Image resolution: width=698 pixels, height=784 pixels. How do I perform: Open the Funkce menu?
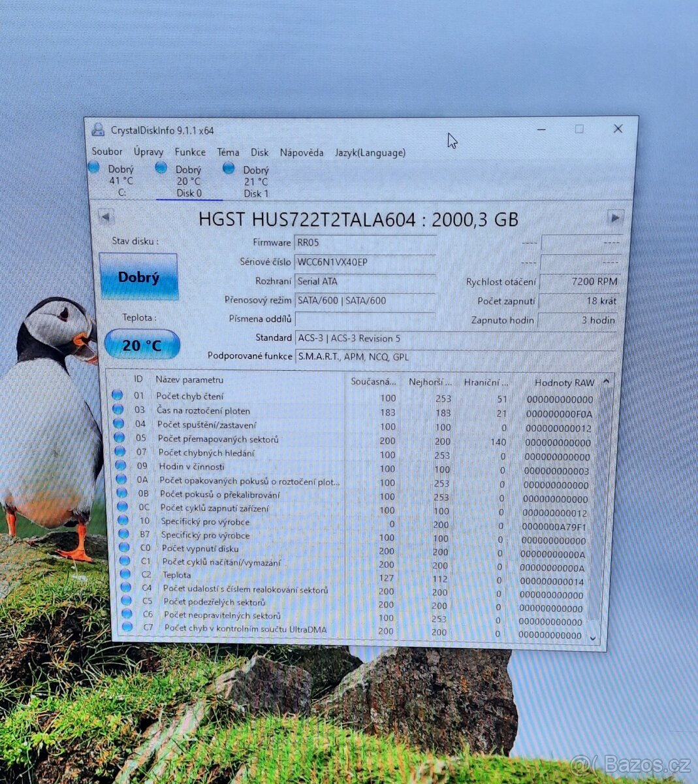tap(190, 152)
